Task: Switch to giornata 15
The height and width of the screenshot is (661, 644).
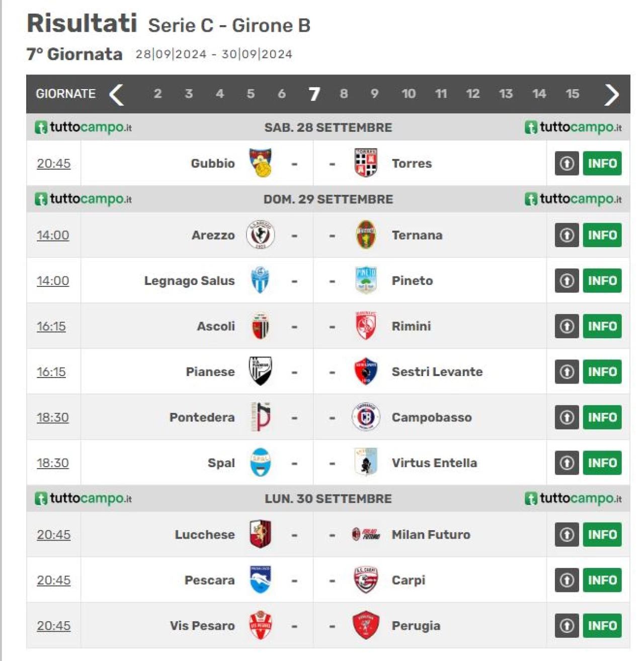Action: [572, 94]
